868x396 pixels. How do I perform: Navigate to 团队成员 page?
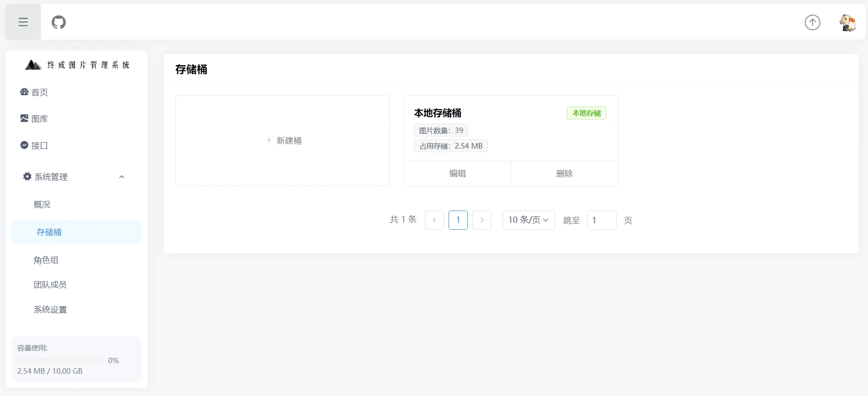click(x=50, y=285)
